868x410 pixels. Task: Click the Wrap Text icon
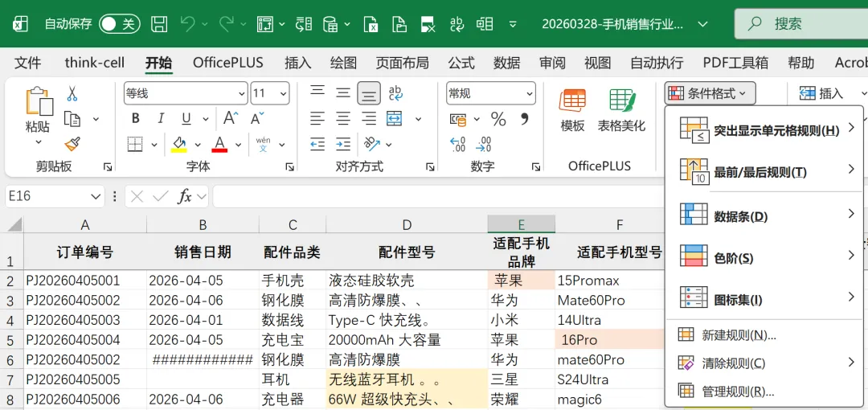(395, 92)
